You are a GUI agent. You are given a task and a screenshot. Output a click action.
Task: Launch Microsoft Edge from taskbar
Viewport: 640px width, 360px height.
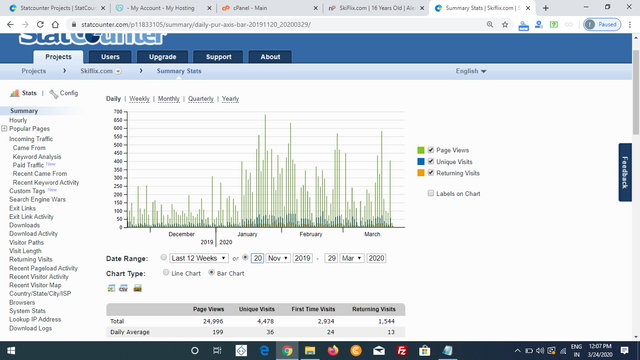click(264, 351)
